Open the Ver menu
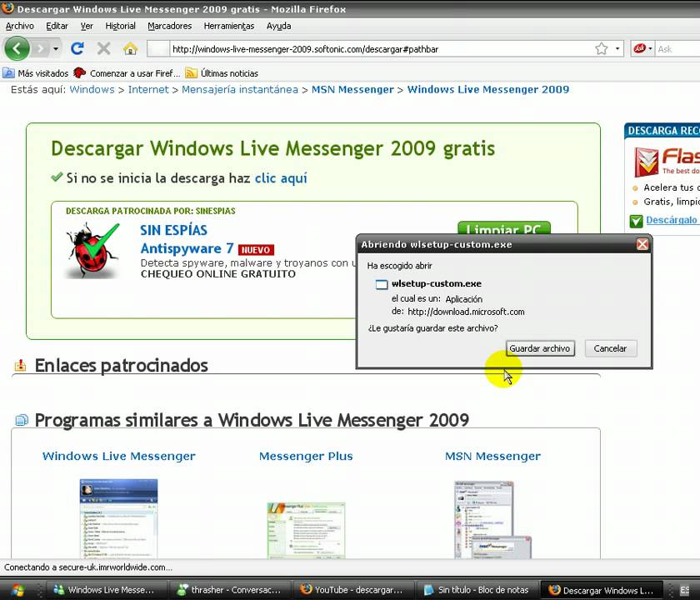 coord(87,26)
